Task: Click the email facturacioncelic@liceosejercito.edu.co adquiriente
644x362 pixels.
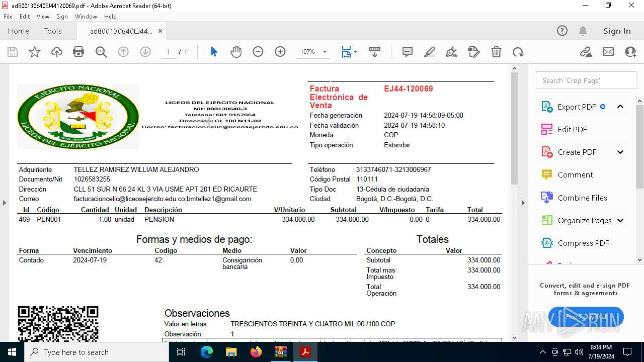Action: coord(129,199)
